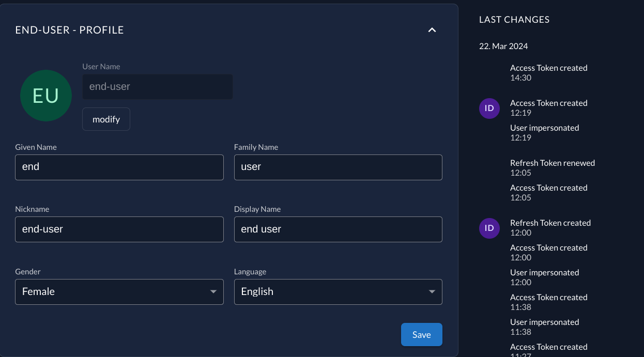Click the collapse chevron on the profile panel header
644x357 pixels.
(x=432, y=30)
